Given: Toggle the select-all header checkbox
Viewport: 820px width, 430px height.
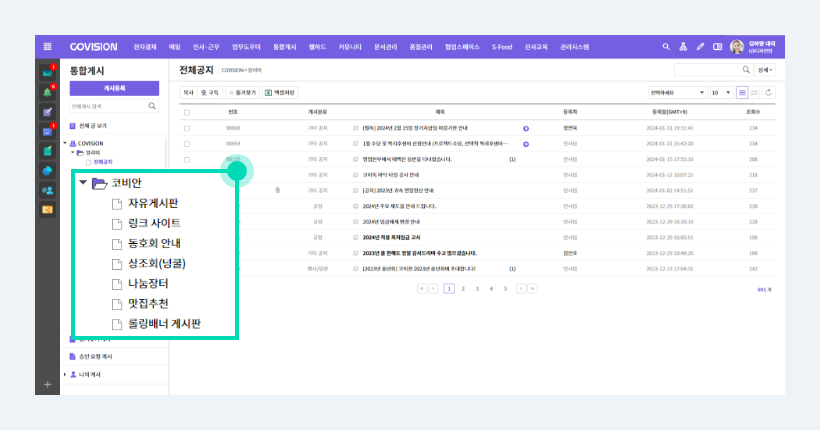Looking at the screenshot, I should tap(187, 112).
